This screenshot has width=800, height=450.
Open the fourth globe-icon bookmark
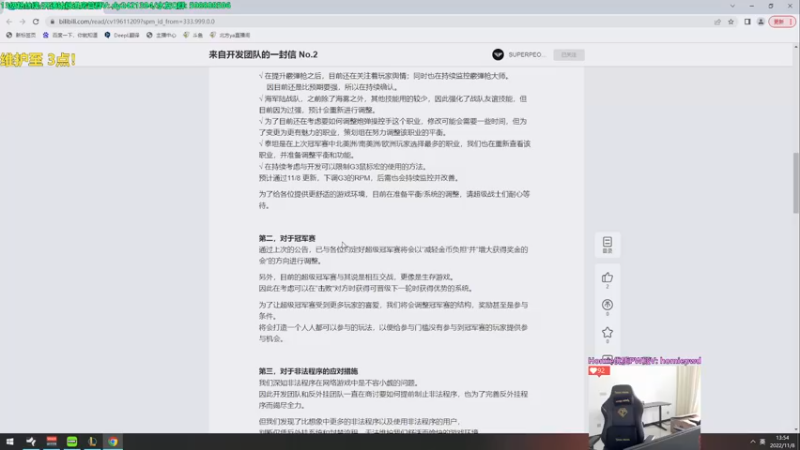(x=161, y=35)
